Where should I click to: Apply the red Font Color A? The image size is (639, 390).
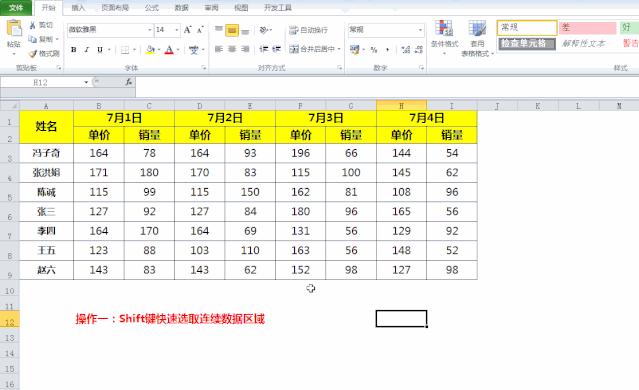click(x=169, y=50)
